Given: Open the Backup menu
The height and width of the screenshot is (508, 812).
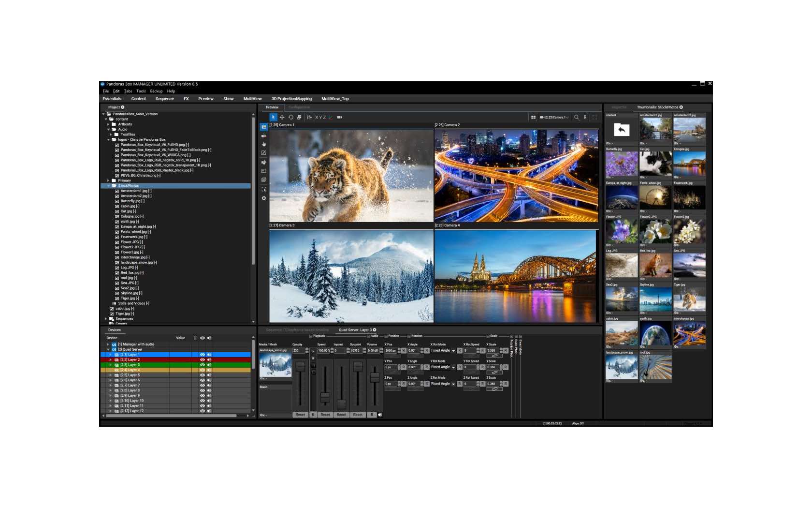Looking at the screenshot, I should click(x=156, y=91).
